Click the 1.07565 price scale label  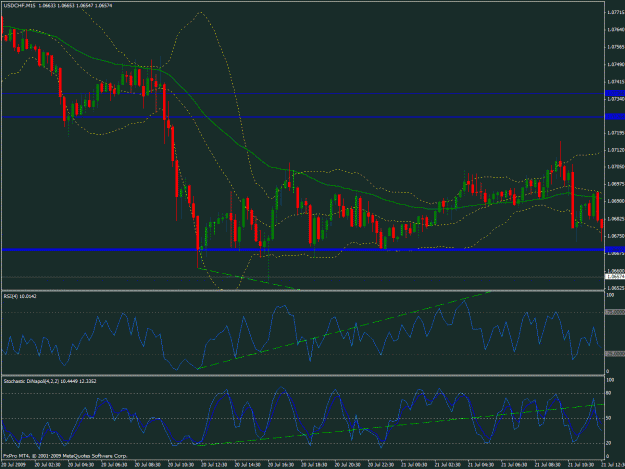point(615,47)
